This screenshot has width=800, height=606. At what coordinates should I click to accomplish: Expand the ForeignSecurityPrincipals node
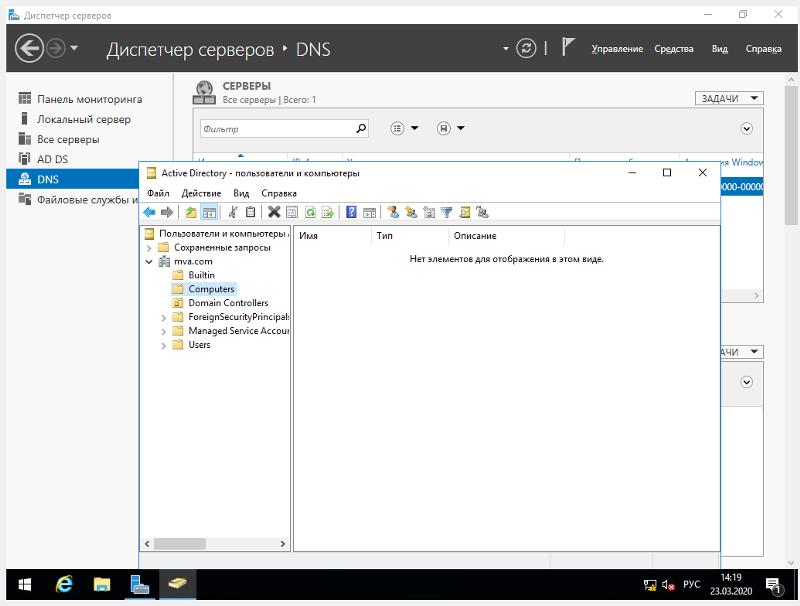point(163,318)
